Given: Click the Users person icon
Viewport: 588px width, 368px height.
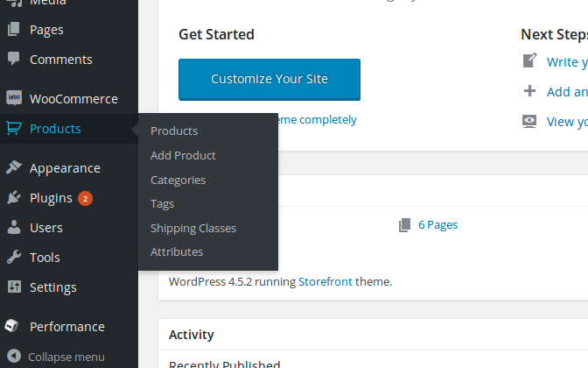Looking at the screenshot, I should click(13, 228).
